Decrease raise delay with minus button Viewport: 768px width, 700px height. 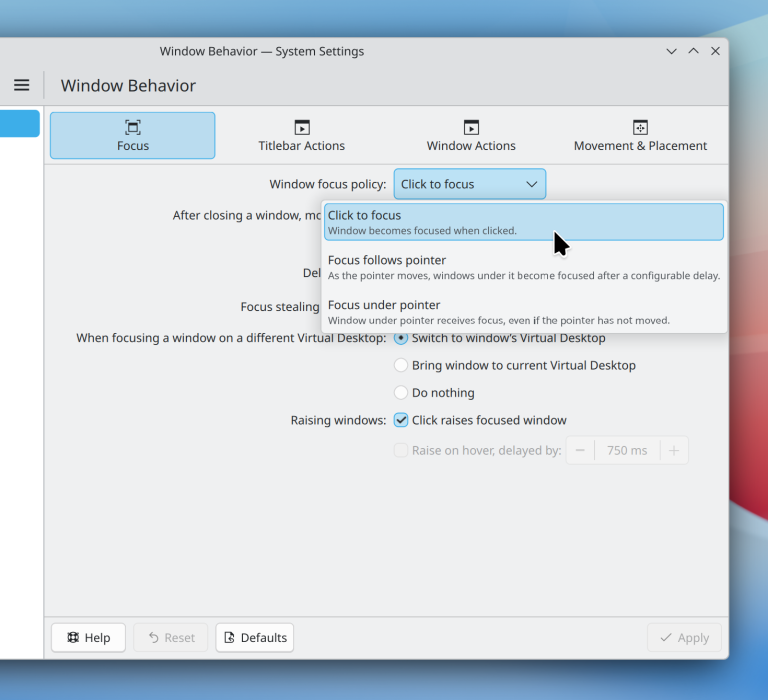(x=580, y=450)
